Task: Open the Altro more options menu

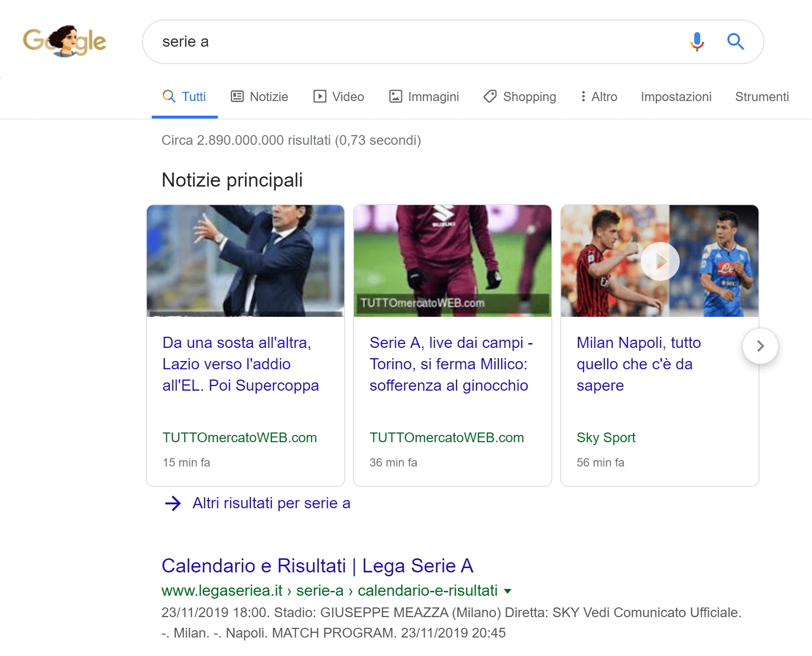Action: point(599,97)
